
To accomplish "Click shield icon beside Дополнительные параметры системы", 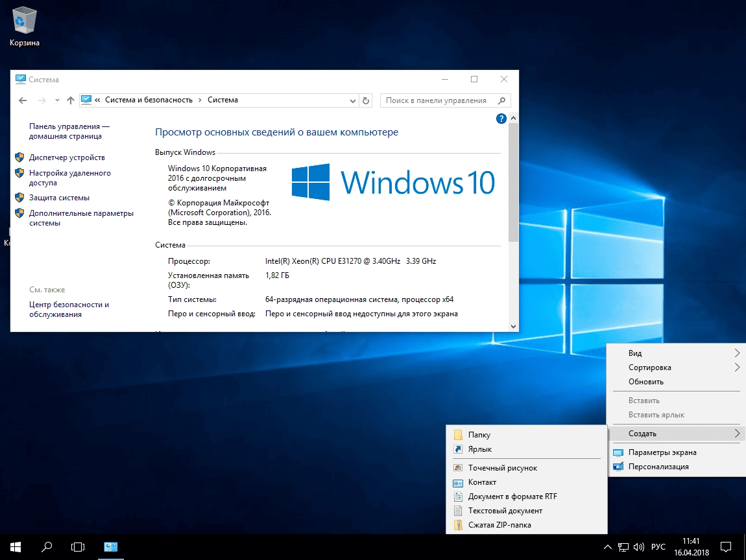I will (19, 213).
